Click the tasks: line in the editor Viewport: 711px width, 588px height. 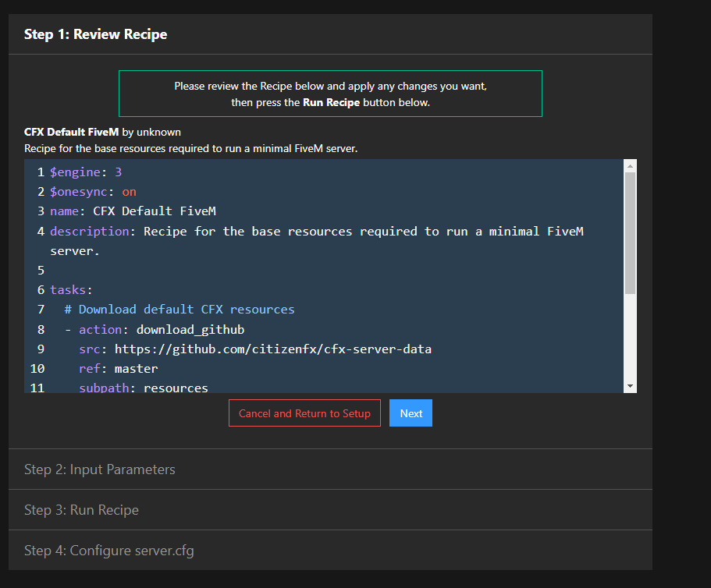[x=71, y=290]
